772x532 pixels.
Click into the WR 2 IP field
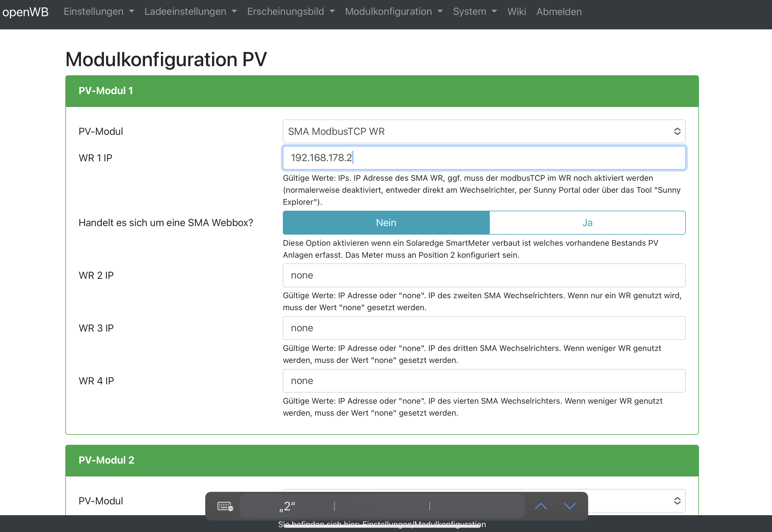(484, 275)
